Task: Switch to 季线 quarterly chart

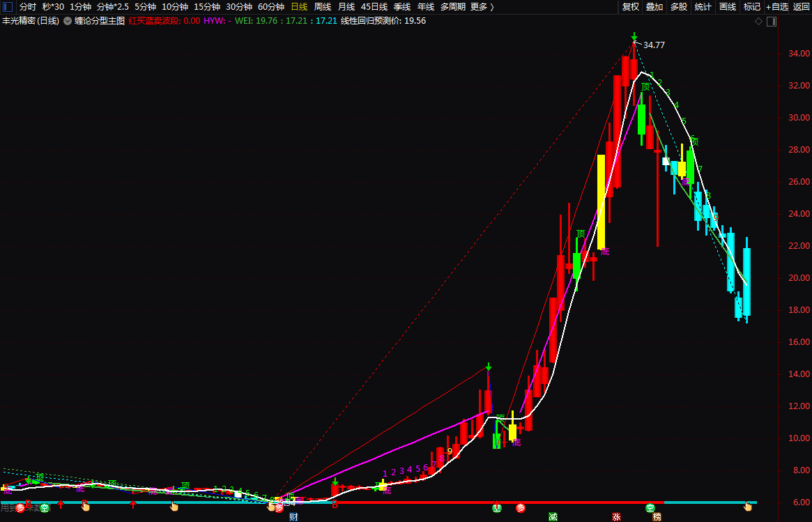Action: point(402,7)
